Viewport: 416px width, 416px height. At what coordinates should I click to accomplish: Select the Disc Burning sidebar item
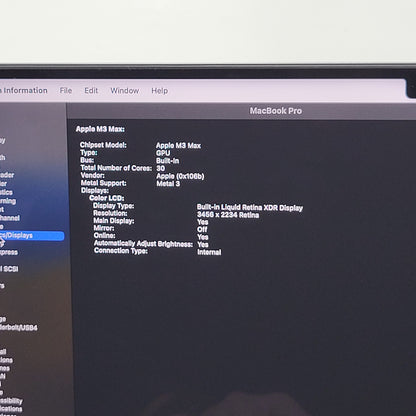point(8,201)
